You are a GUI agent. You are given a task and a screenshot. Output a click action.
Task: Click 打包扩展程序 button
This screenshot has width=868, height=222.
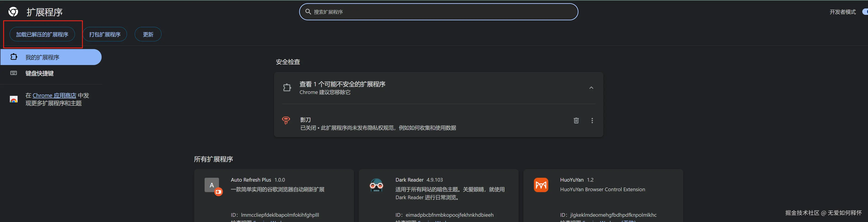(105, 34)
